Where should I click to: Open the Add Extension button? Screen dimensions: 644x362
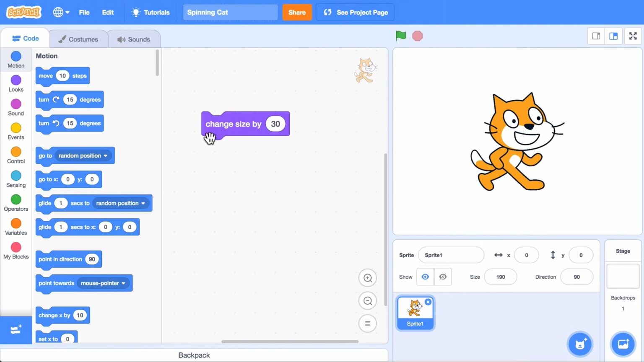pyautogui.click(x=16, y=330)
